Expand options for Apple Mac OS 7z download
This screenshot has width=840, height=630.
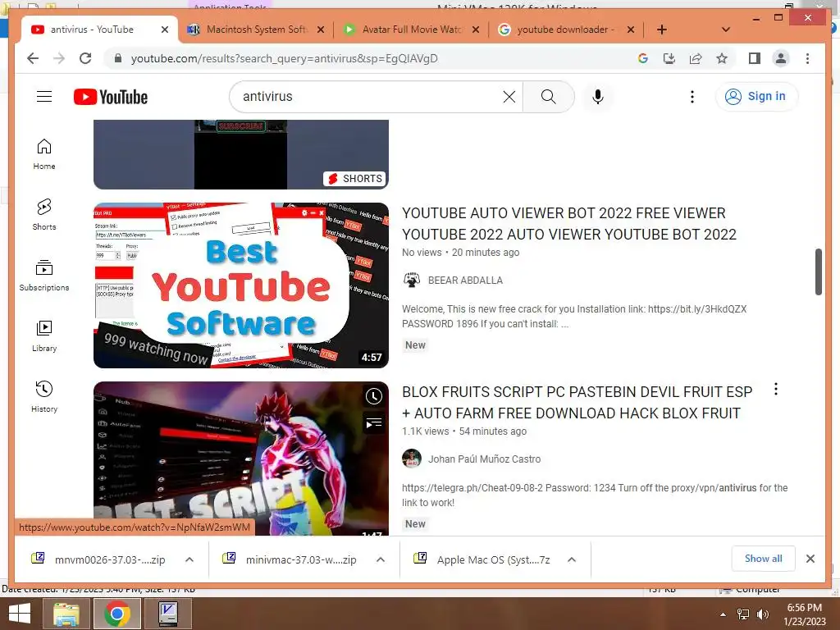point(572,559)
